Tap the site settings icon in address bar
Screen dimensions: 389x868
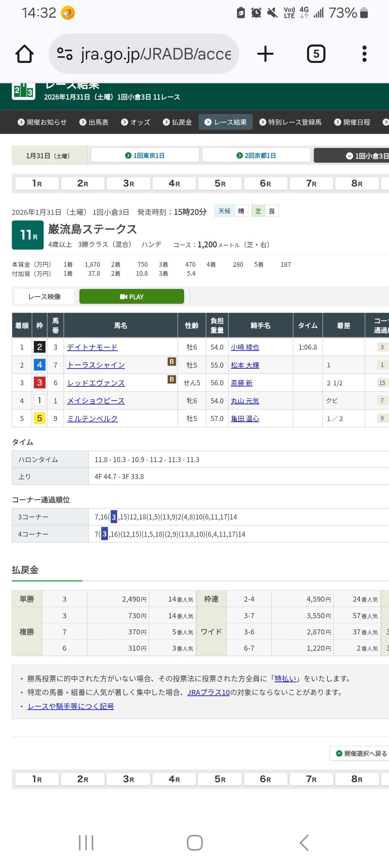point(65,54)
